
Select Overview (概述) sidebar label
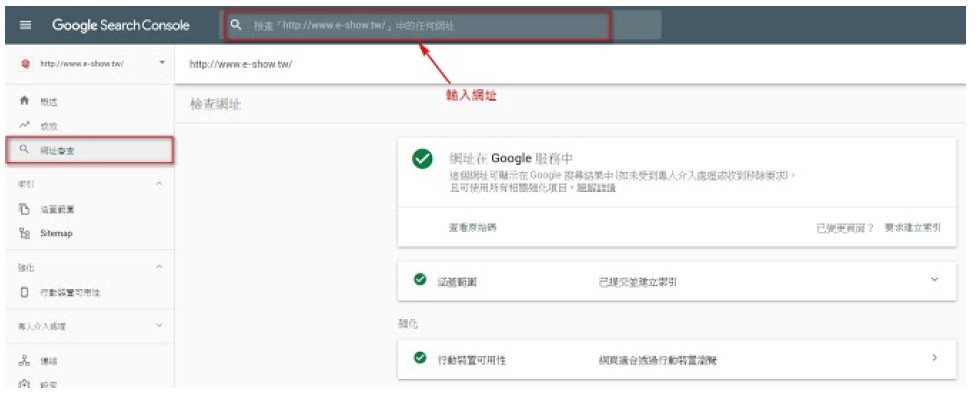pos(49,101)
